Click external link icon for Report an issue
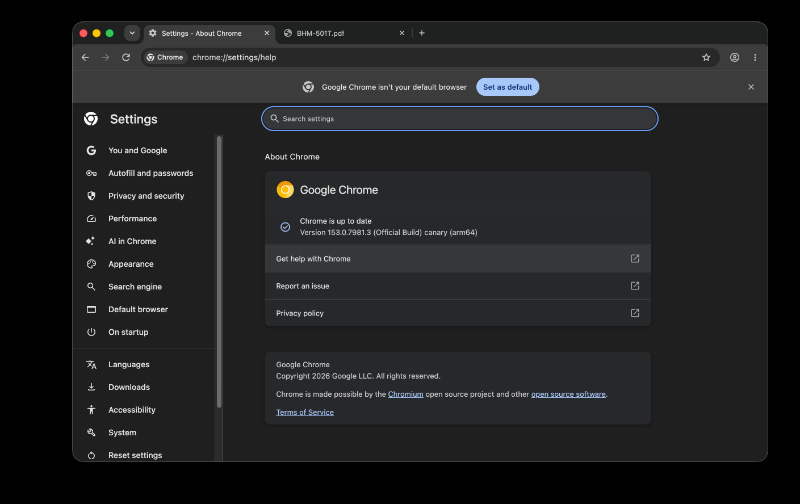Viewport: 800px width, 504px height. tap(635, 286)
